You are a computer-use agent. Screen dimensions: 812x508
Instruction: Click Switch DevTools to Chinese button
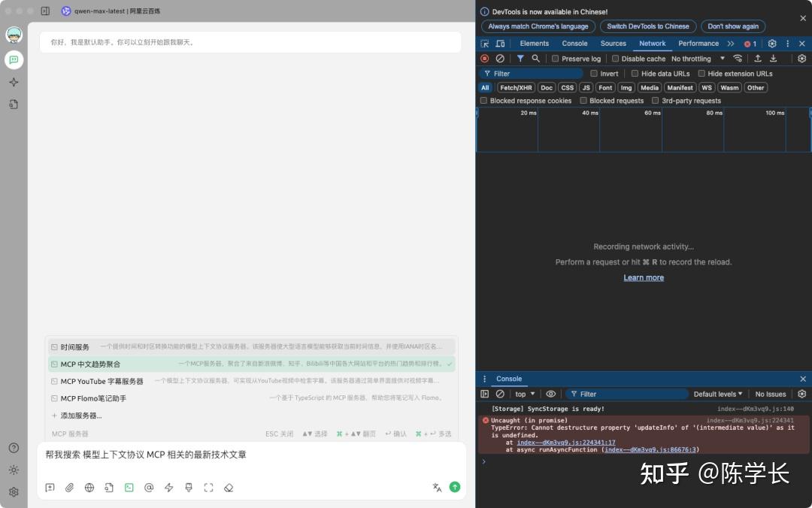pyautogui.click(x=648, y=26)
